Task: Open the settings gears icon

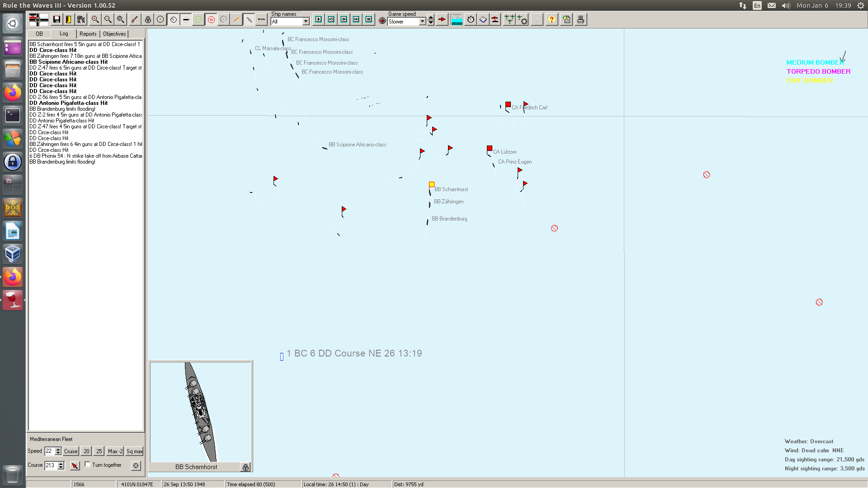Action: pyautogui.click(x=81, y=19)
